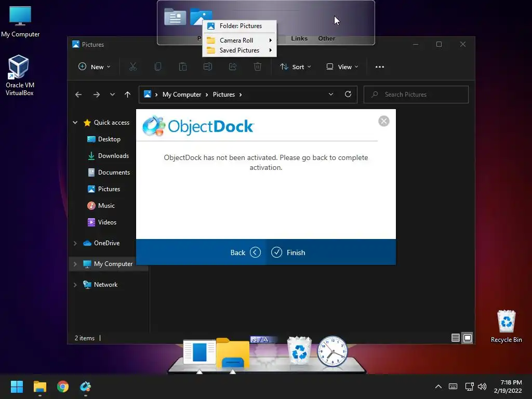Viewport: 532px width, 399px height.
Task: Open the New item dropdown in Explorer
Action: 95,67
